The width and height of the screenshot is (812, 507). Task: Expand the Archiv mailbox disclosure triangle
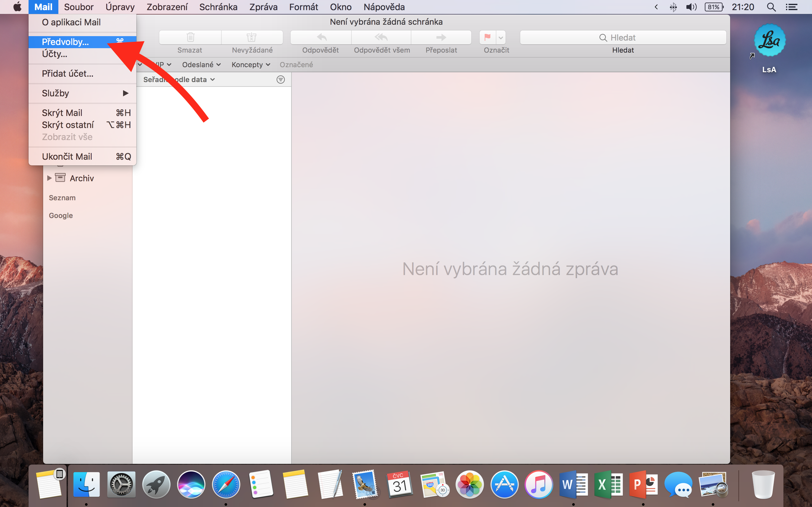click(49, 178)
